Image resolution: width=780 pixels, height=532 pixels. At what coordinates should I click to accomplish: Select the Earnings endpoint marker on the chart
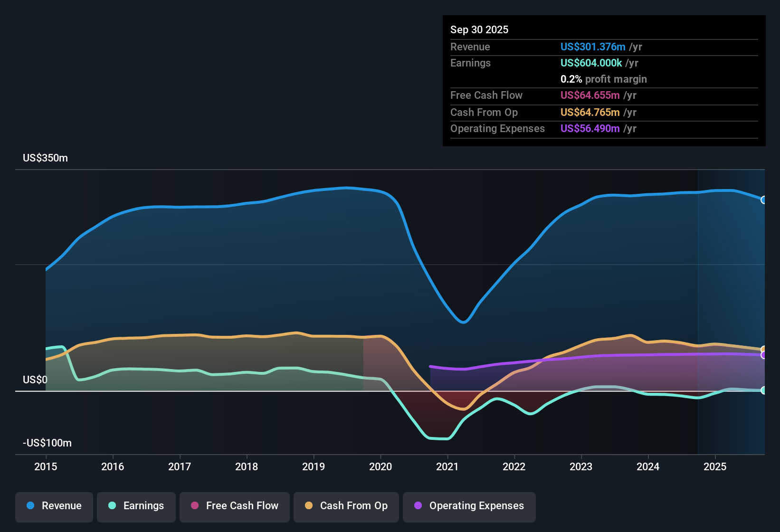coord(763,391)
